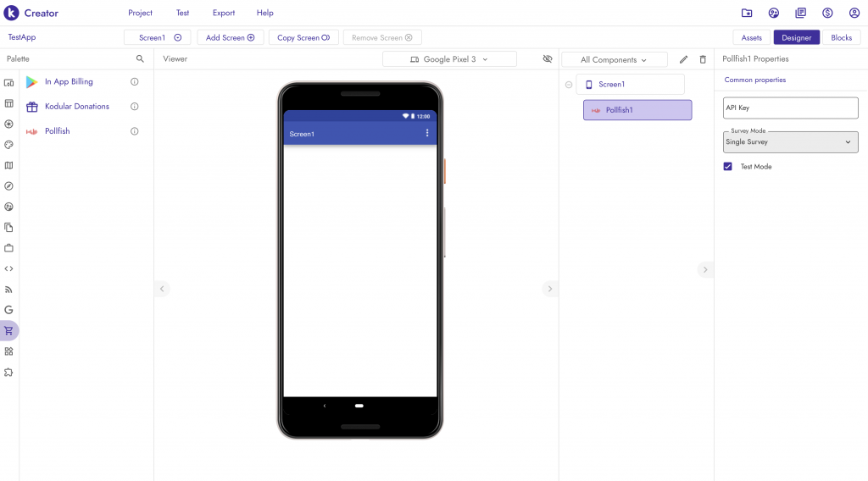Delete selected component with trash icon

[703, 59]
